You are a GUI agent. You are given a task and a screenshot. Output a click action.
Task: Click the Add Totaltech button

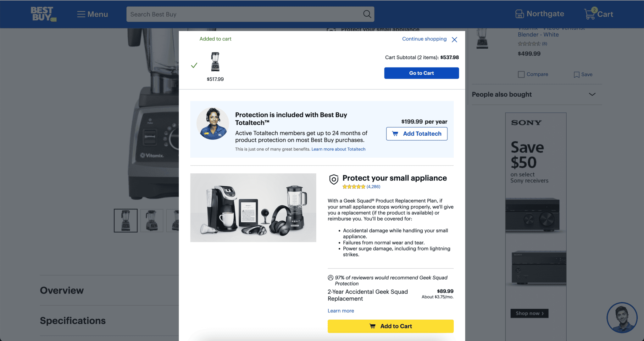[417, 133]
